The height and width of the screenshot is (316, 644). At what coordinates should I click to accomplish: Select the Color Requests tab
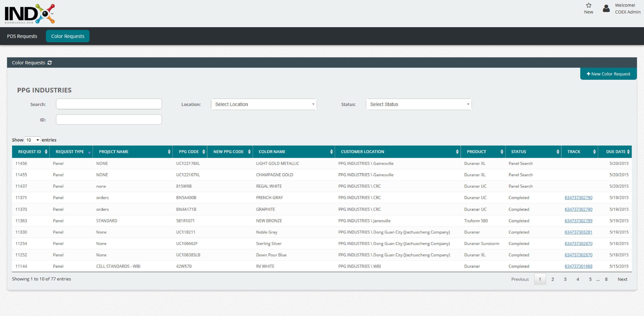coord(68,36)
